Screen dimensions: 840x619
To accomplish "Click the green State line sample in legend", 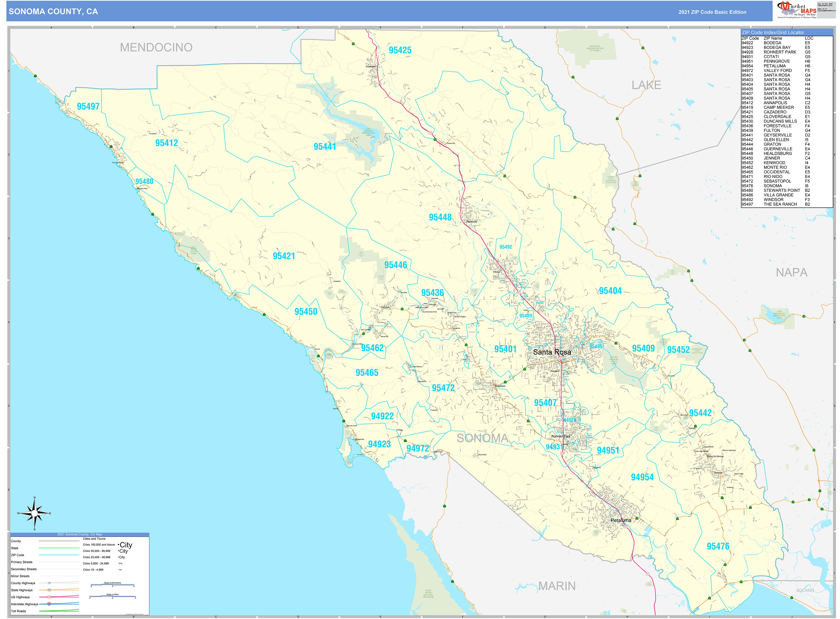I will 59,548.
